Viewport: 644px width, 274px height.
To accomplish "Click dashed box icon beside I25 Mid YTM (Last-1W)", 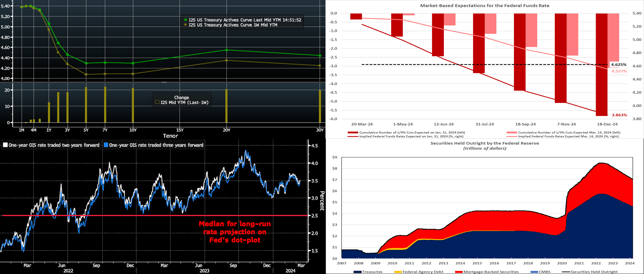I will pyautogui.click(x=157, y=102).
